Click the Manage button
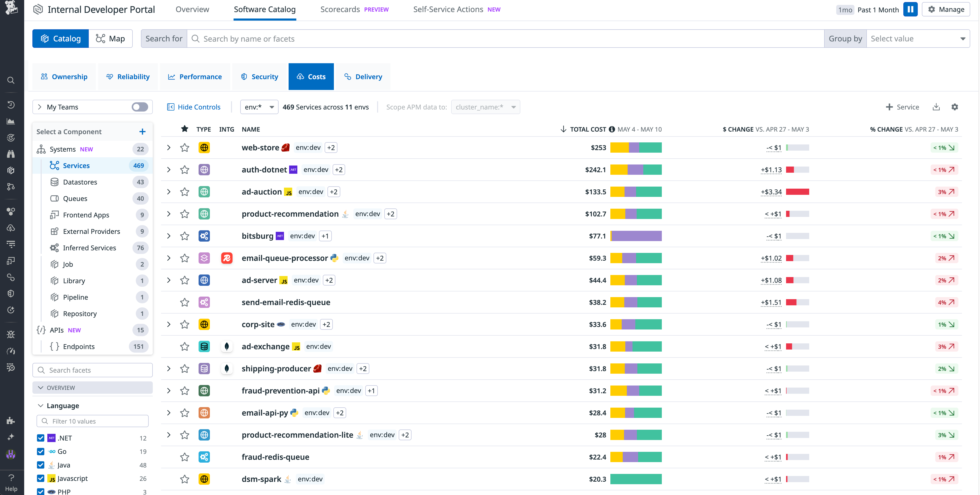Screen dimensions: 980x495 pyautogui.click(x=946, y=9)
